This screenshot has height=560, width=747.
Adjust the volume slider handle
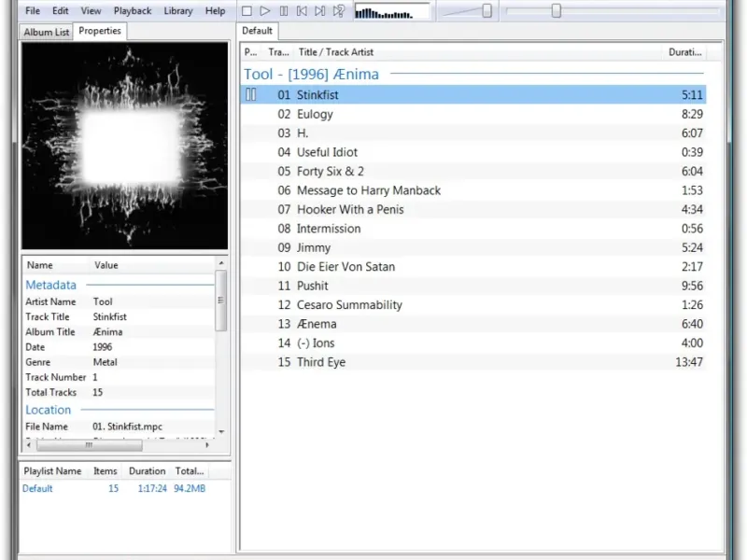point(486,11)
